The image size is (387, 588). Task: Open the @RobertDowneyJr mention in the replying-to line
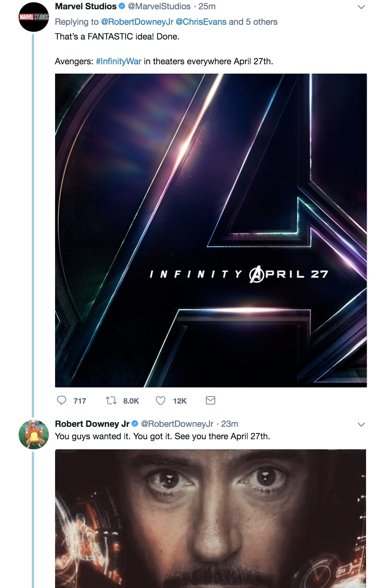click(137, 22)
